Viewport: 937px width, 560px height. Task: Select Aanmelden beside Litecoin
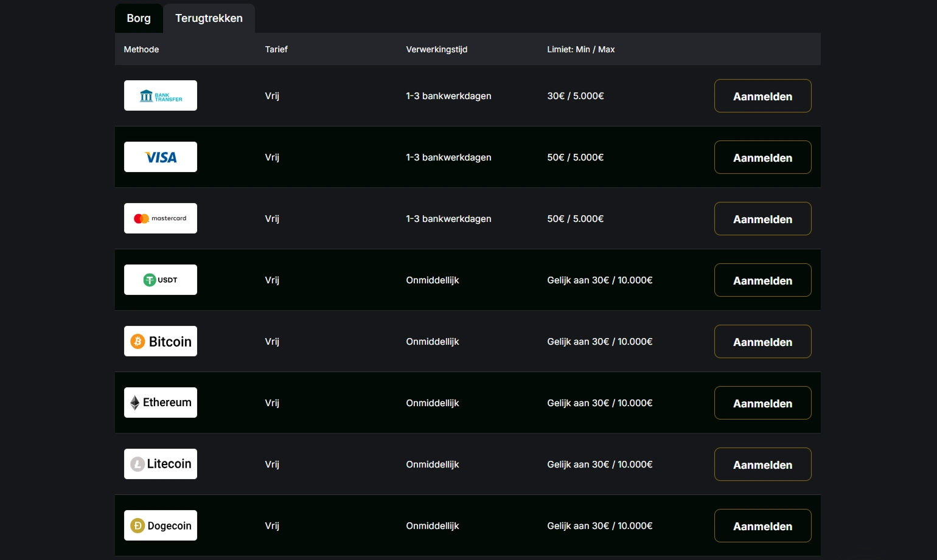click(x=762, y=465)
